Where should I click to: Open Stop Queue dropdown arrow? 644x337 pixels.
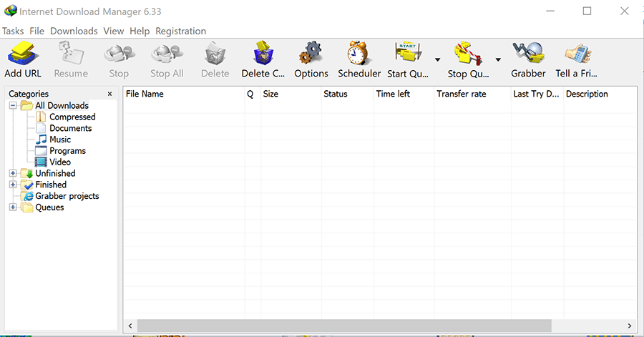click(x=498, y=59)
